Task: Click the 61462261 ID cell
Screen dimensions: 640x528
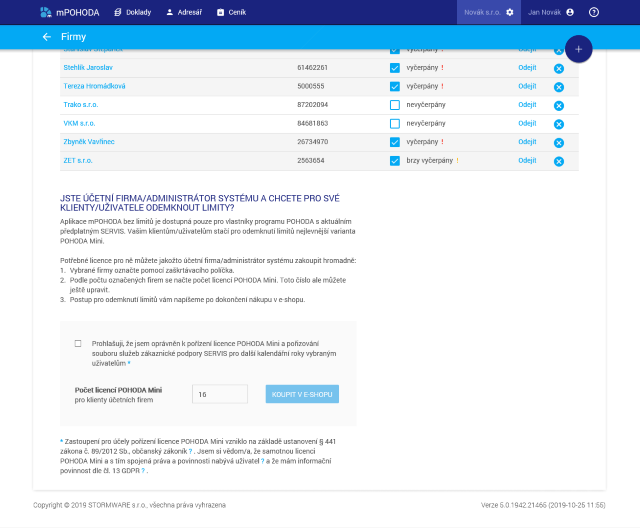Action: 312,68
